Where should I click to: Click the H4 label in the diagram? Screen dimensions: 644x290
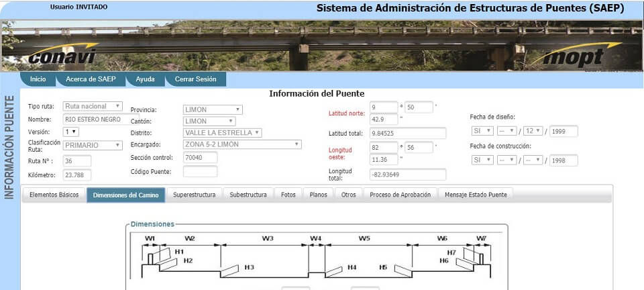click(x=352, y=267)
